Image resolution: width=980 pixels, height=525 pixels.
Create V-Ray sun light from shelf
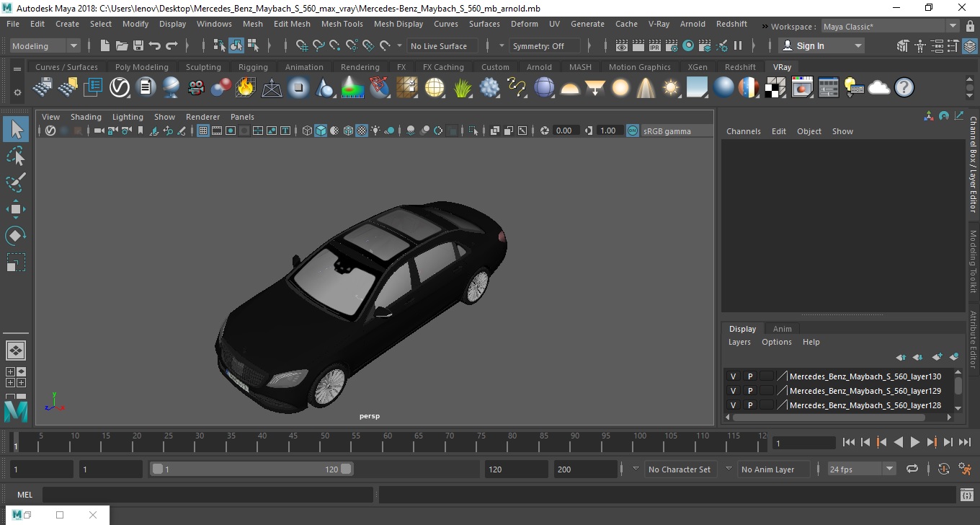(671, 88)
